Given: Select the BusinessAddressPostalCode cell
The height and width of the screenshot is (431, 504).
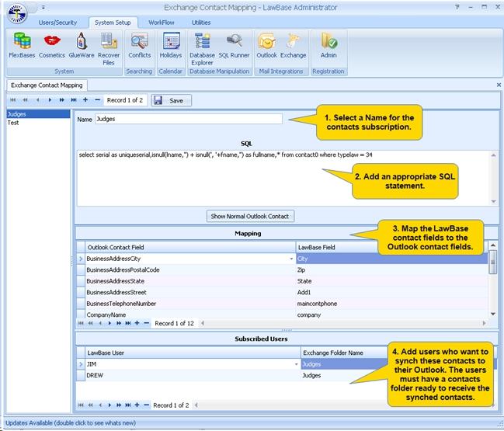Looking at the screenshot, I should pos(190,270).
